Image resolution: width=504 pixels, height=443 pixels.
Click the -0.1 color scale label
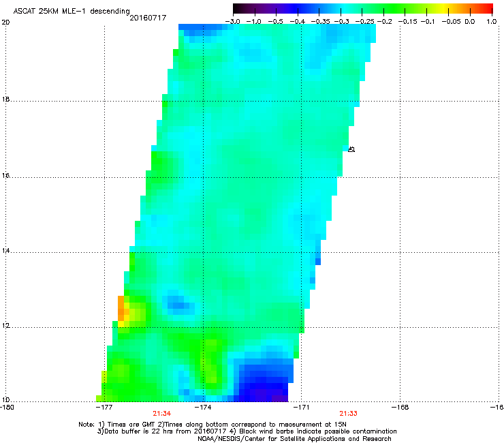click(x=428, y=22)
